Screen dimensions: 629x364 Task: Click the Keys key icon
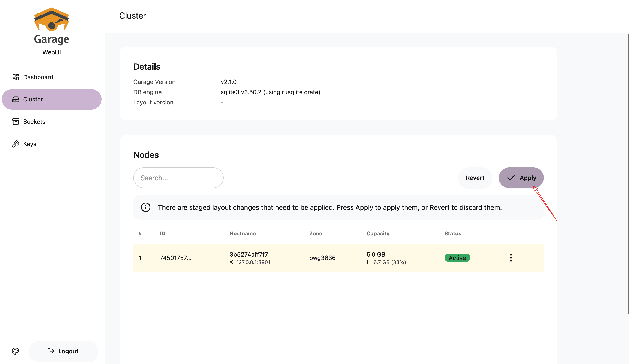(16, 144)
